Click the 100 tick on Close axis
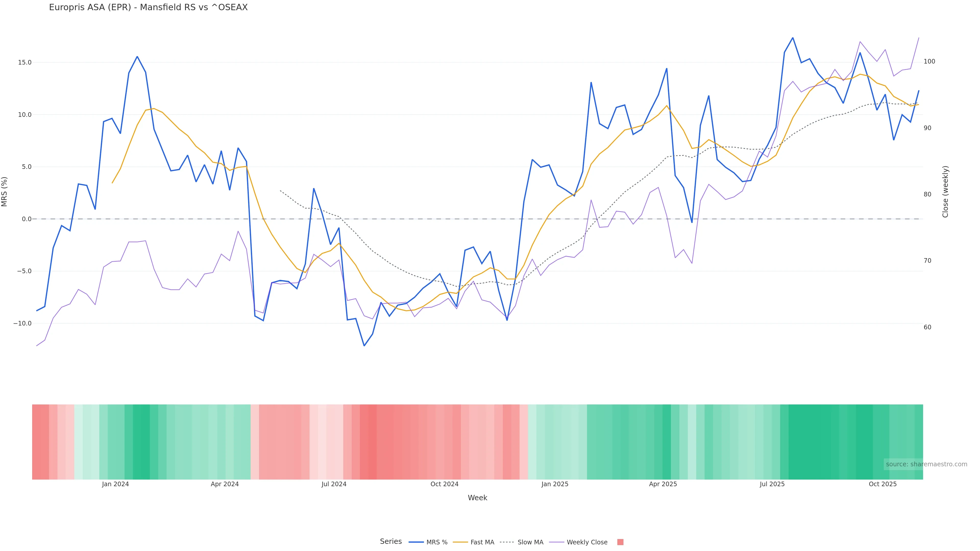The image size is (980, 551). click(929, 61)
